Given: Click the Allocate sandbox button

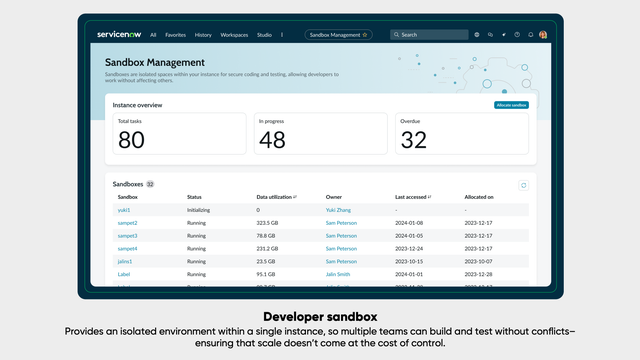Looking at the screenshot, I should coord(511,105).
